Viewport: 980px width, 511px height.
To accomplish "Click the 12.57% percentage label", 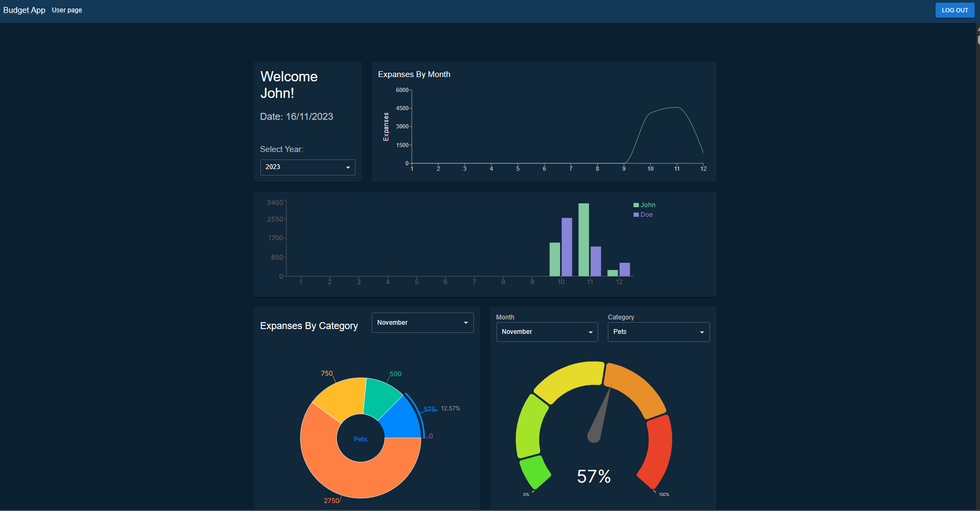I will click(450, 408).
